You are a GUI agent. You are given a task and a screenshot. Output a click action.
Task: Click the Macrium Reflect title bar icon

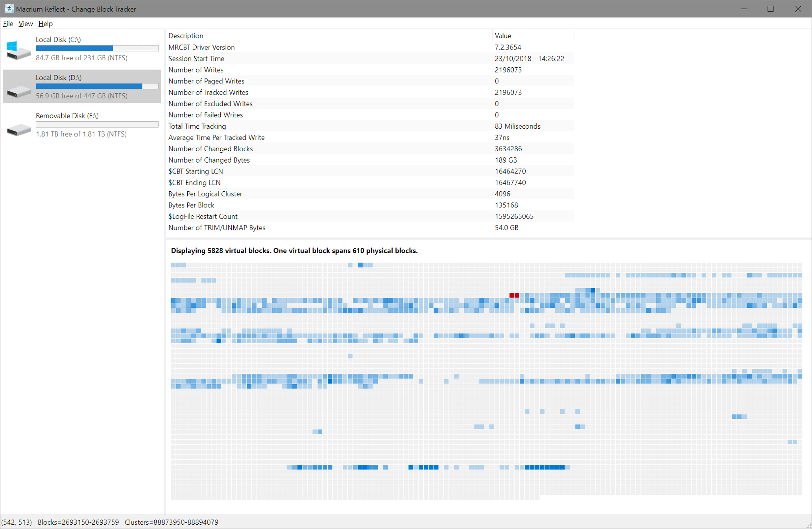(9, 9)
